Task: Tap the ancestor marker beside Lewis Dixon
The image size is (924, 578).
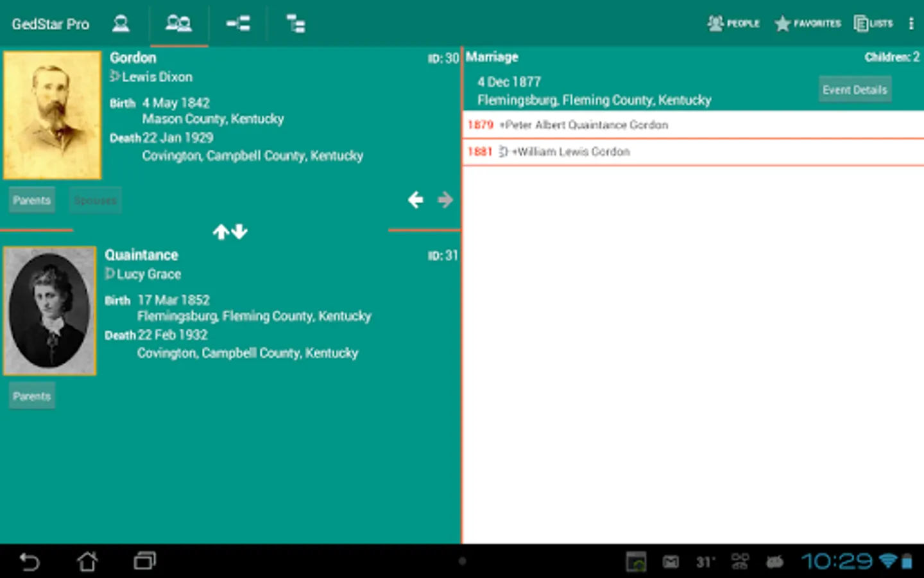Action: point(115,76)
